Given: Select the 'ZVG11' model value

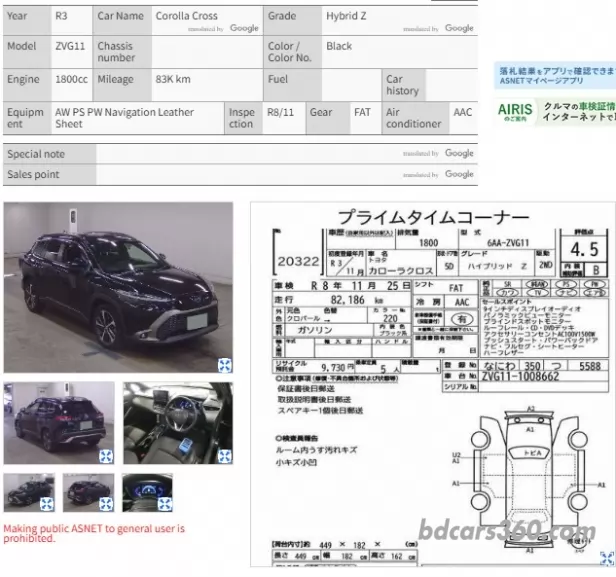Looking at the screenshot, I should pyautogui.click(x=70, y=46).
